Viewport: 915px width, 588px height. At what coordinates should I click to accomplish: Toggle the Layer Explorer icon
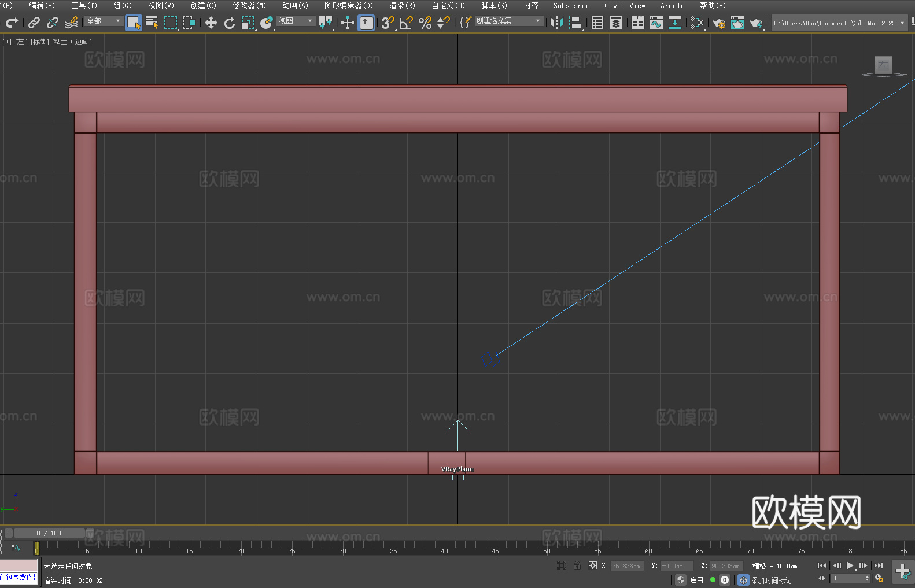tap(616, 23)
